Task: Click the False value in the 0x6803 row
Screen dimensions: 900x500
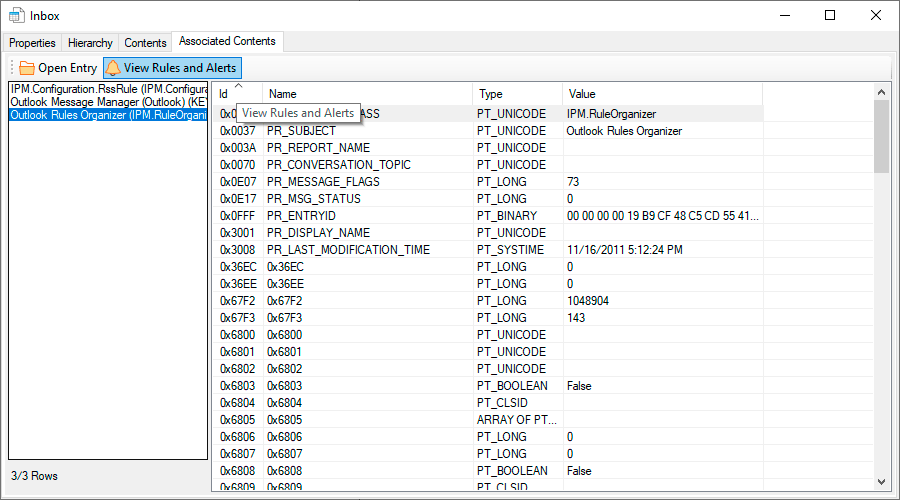Action: click(579, 386)
